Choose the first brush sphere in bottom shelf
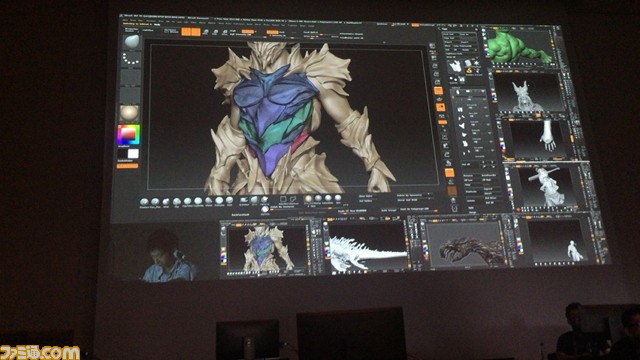Screen dimensions: 640x360 tap(144, 202)
